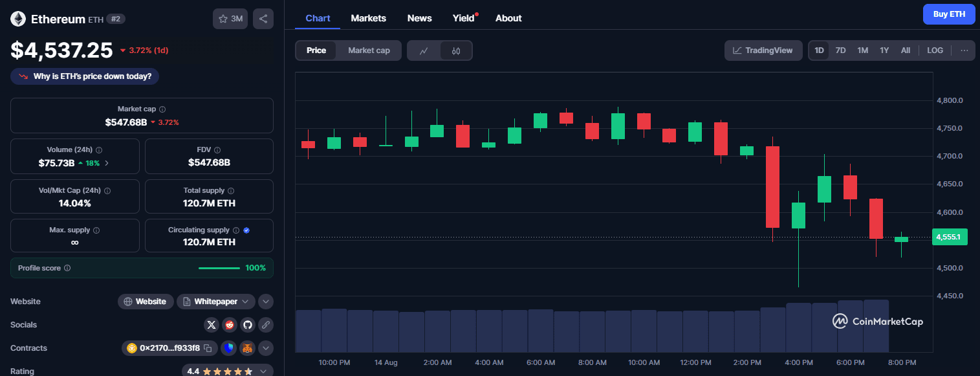The height and width of the screenshot is (376, 980).
Task: Click the large red 3:00 PM candlestick
Action: point(772,187)
